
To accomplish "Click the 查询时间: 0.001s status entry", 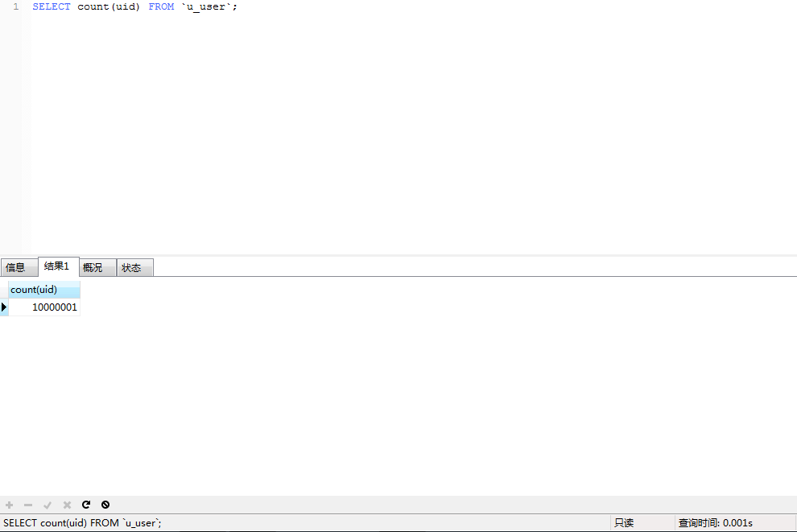I will (x=715, y=523).
